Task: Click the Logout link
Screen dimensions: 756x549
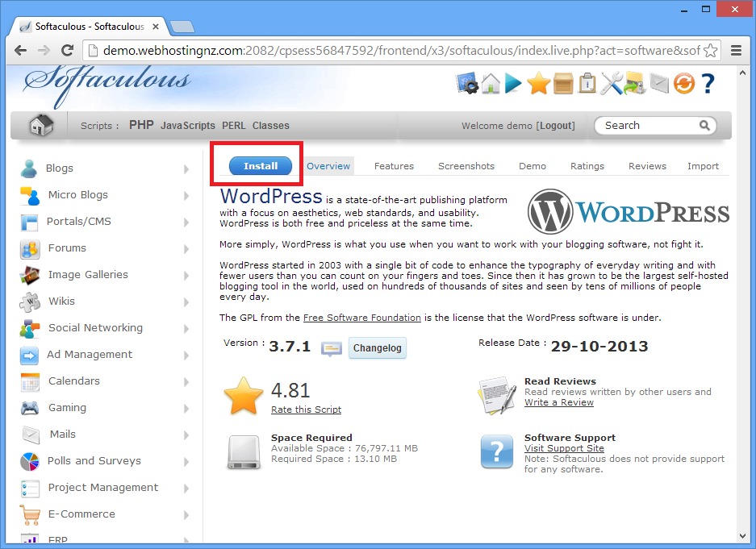Action: point(556,126)
